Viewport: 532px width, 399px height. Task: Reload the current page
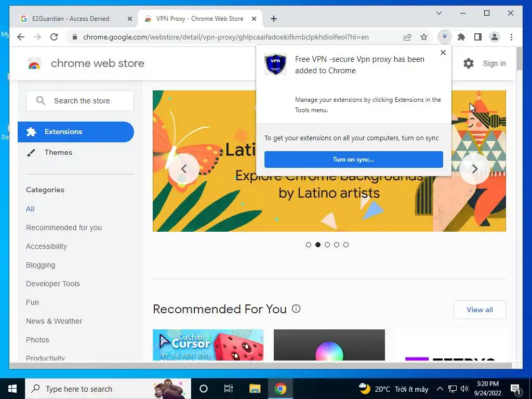point(54,37)
